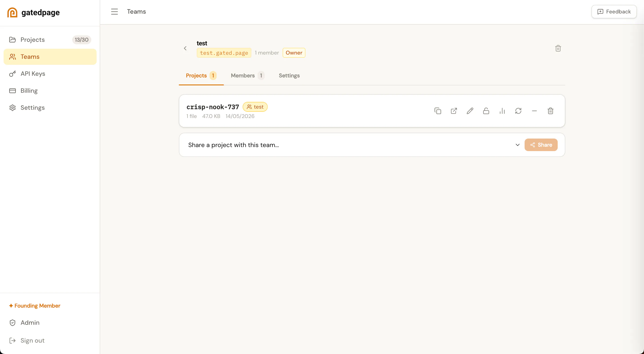Click the gatedpage logo icon
This screenshot has width=644, height=354.
click(x=12, y=13)
